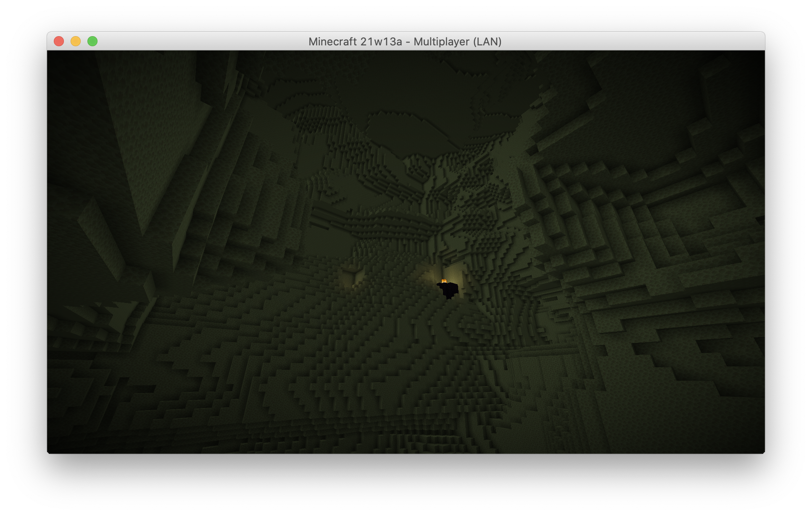This screenshot has width=812, height=516.
Task: Select the black block beneath the flame
Action: coord(449,290)
